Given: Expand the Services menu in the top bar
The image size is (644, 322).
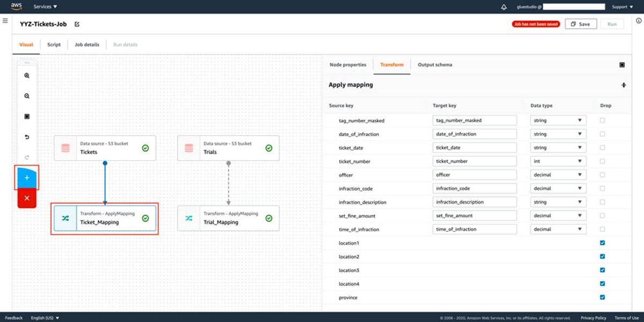Looking at the screenshot, I should [x=45, y=6].
